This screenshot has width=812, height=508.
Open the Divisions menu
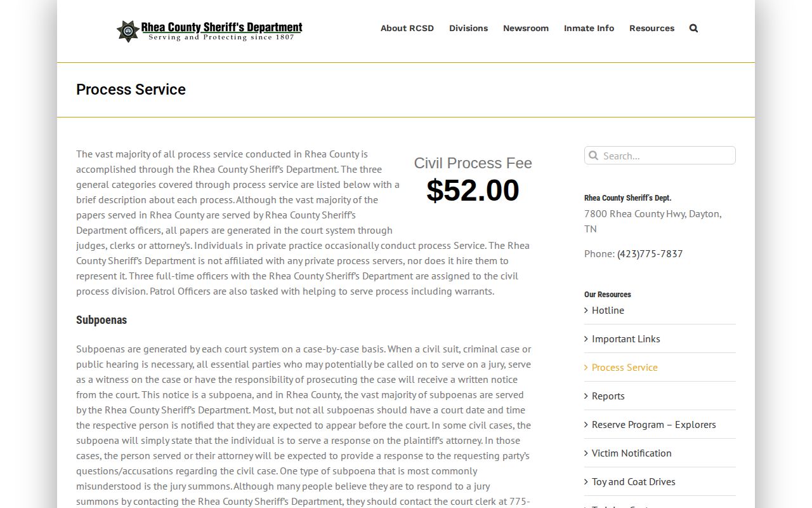coord(469,28)
